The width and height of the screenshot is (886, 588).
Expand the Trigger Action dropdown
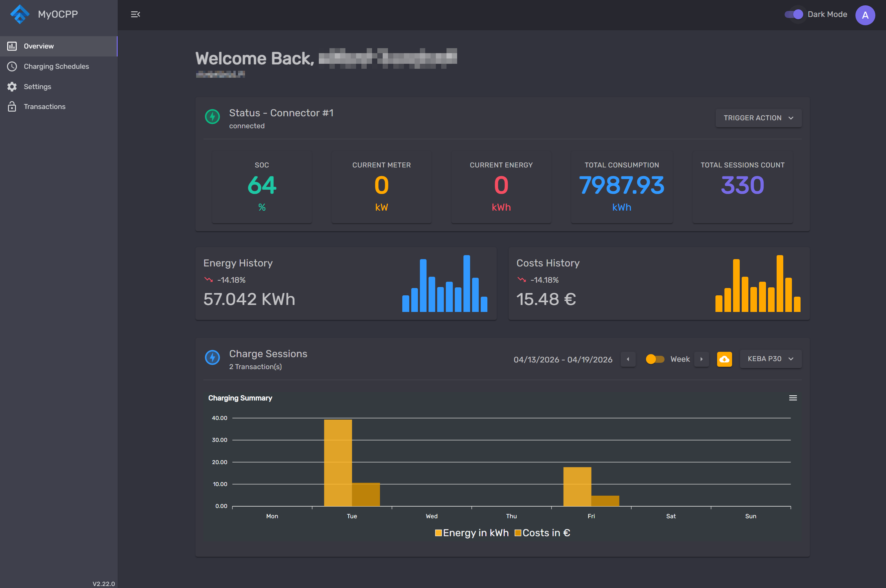point(758,118)
